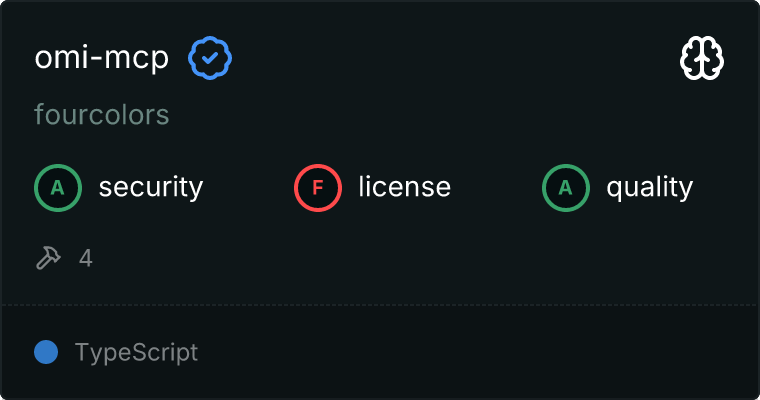Click the hammer tools icon
This screenshot has height=400, width=760.
[x=48, y=258]
